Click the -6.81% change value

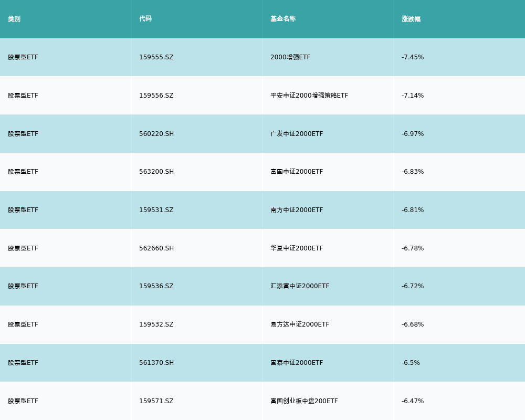tap(413, 210)
